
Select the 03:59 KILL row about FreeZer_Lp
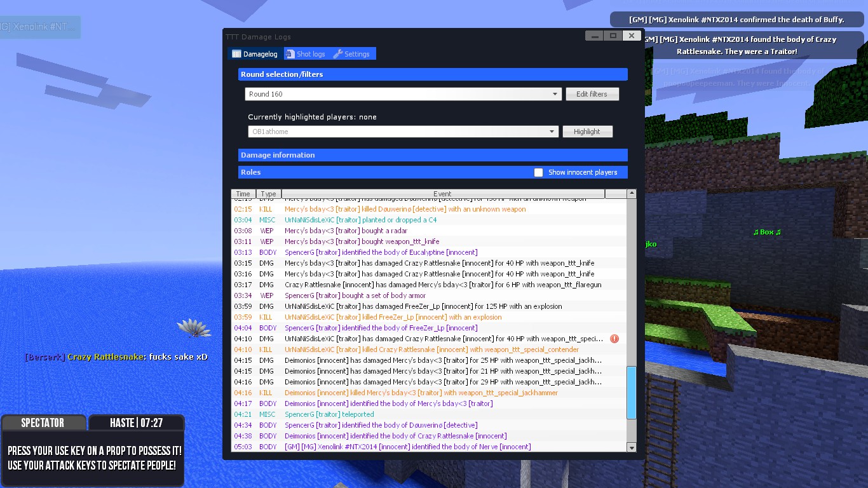pos(429,317)
